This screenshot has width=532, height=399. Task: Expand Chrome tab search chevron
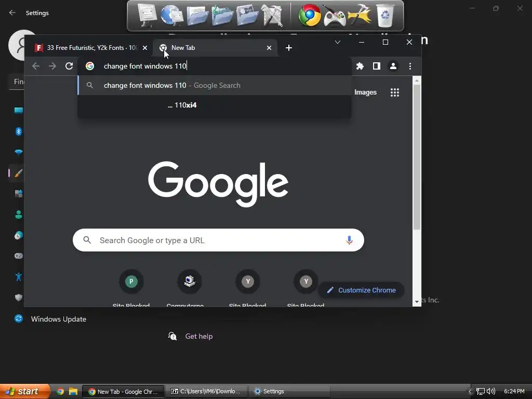click(338, 42)
